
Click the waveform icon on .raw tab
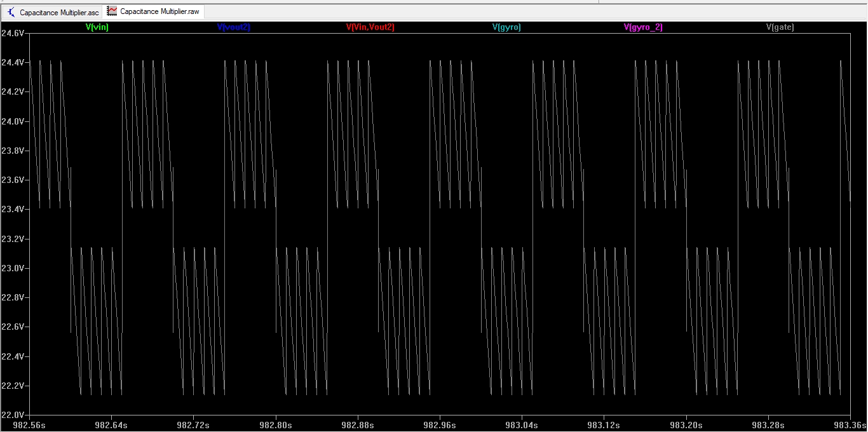click(112, 11)
